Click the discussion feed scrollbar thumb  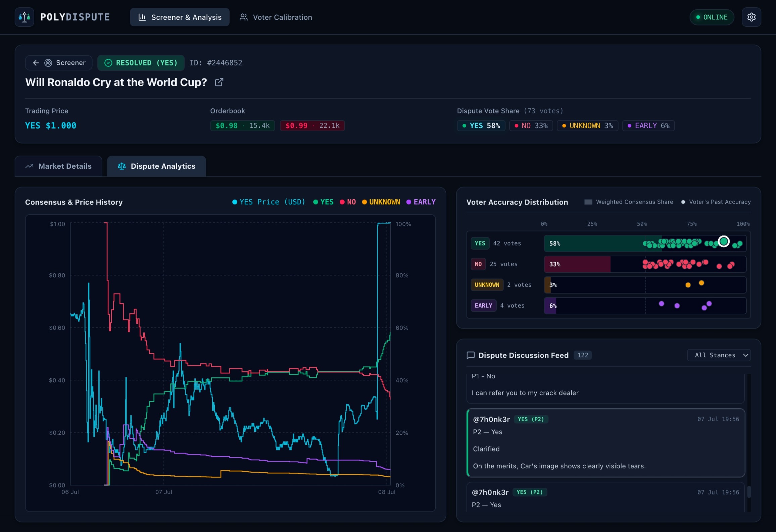click(x=749, y=492)
